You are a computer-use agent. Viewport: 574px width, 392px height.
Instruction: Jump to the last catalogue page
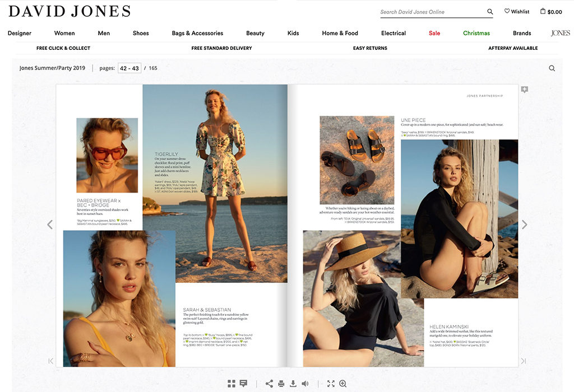coord(524,361)
